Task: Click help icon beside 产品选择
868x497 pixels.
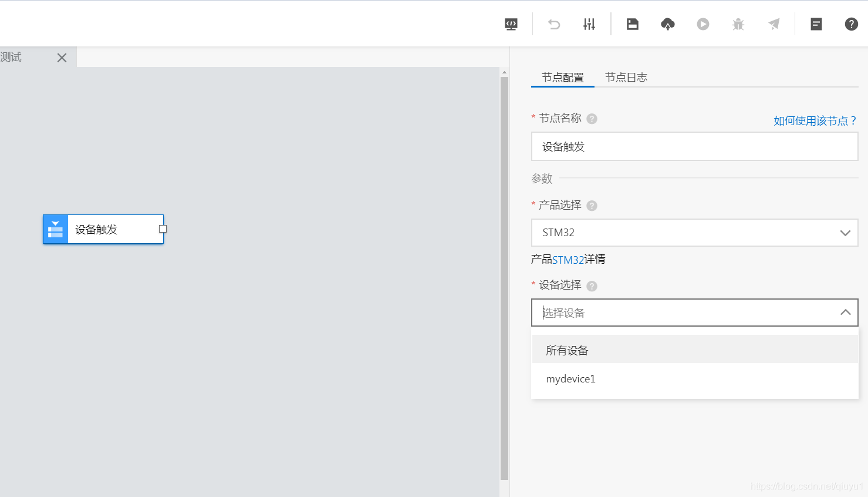Action: pyautogui.click(x=592, y=206)
